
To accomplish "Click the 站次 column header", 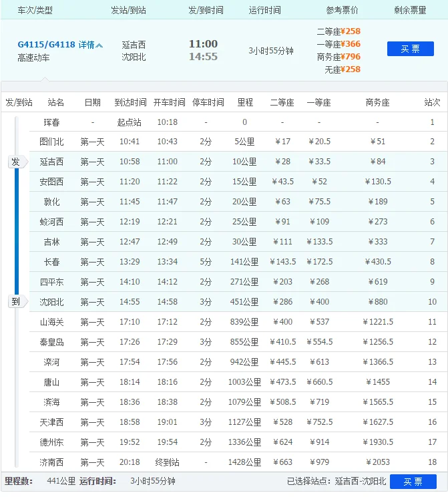I will point(432,102).
